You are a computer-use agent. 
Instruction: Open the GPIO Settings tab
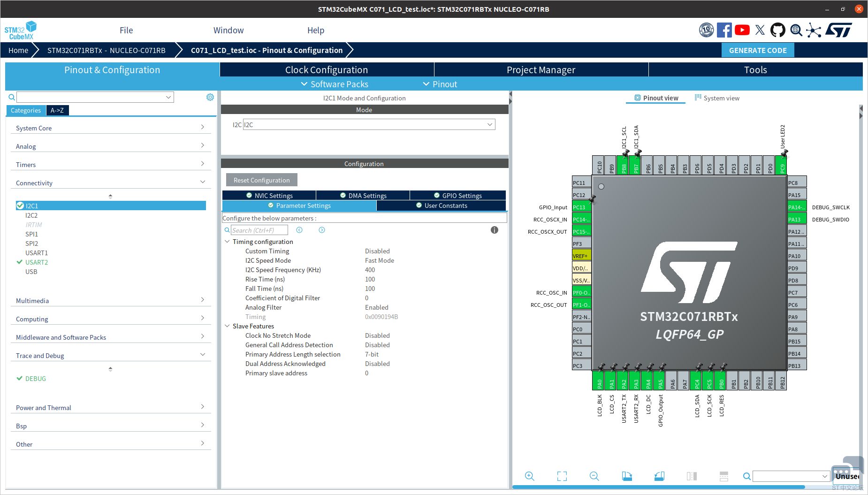(458, 195)
